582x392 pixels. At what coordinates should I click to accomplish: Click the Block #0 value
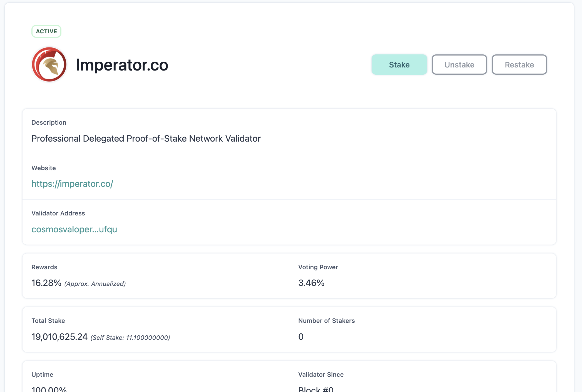(316, 389)
